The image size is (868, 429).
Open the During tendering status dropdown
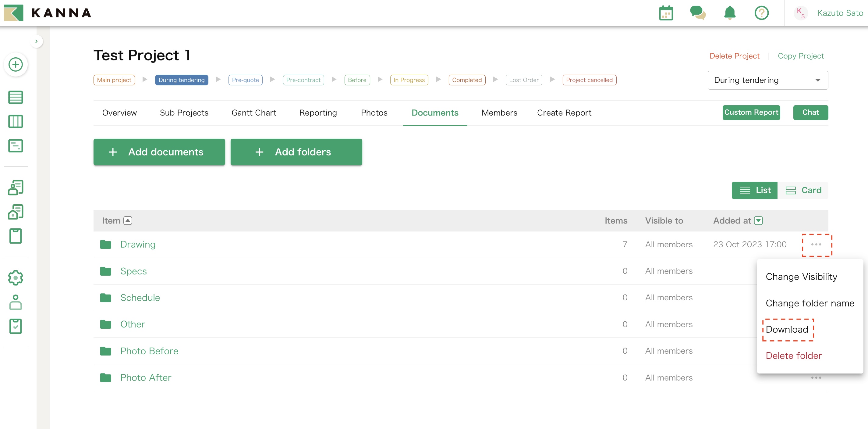click(767, 80)
